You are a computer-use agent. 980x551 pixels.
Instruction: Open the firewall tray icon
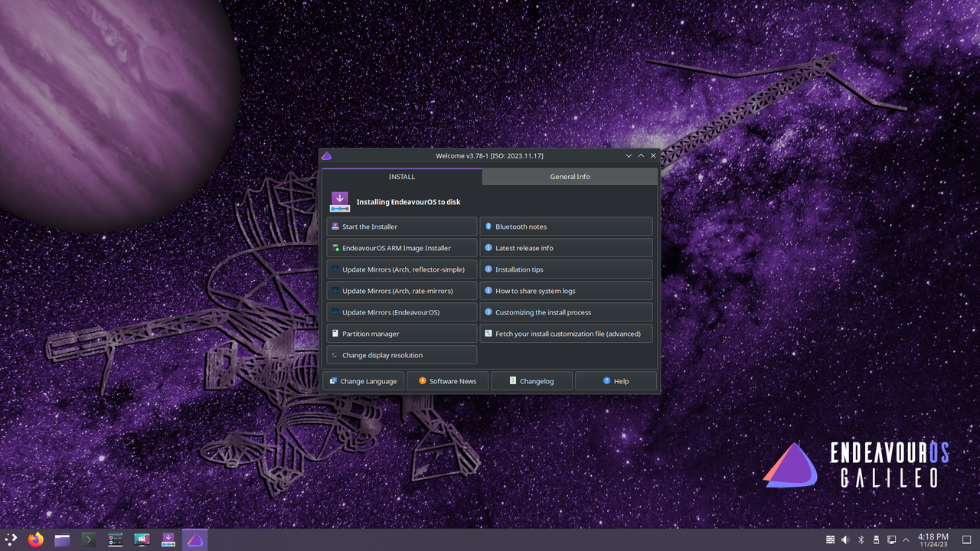[830, 540]
